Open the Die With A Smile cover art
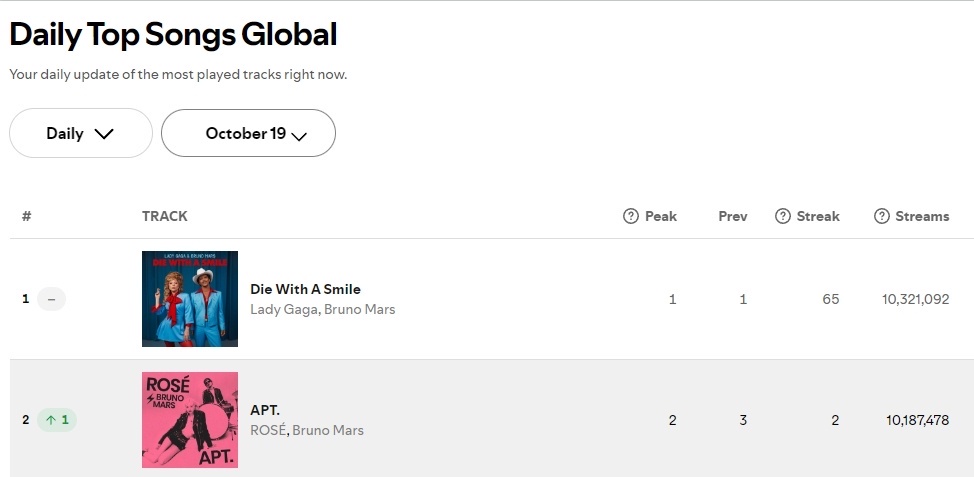This screenshot has width=974, height=477. (190, 299)
